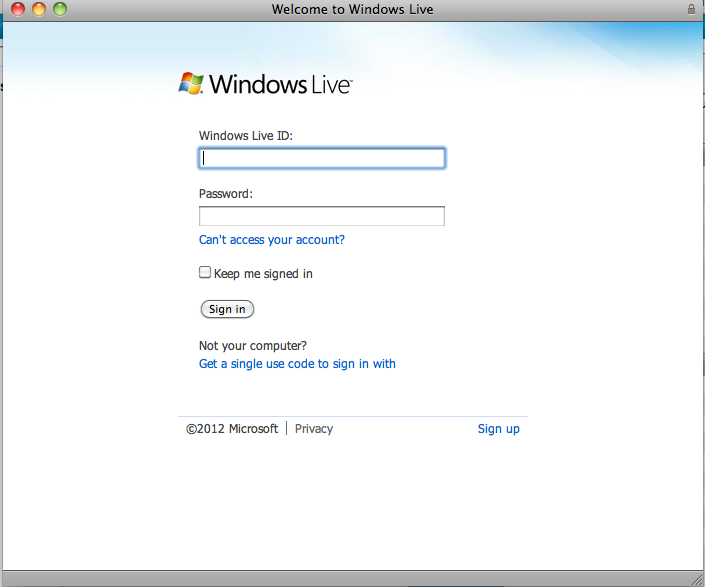Close the window with red button
This screenshot has width=705, height=587.
click(18, 9)
